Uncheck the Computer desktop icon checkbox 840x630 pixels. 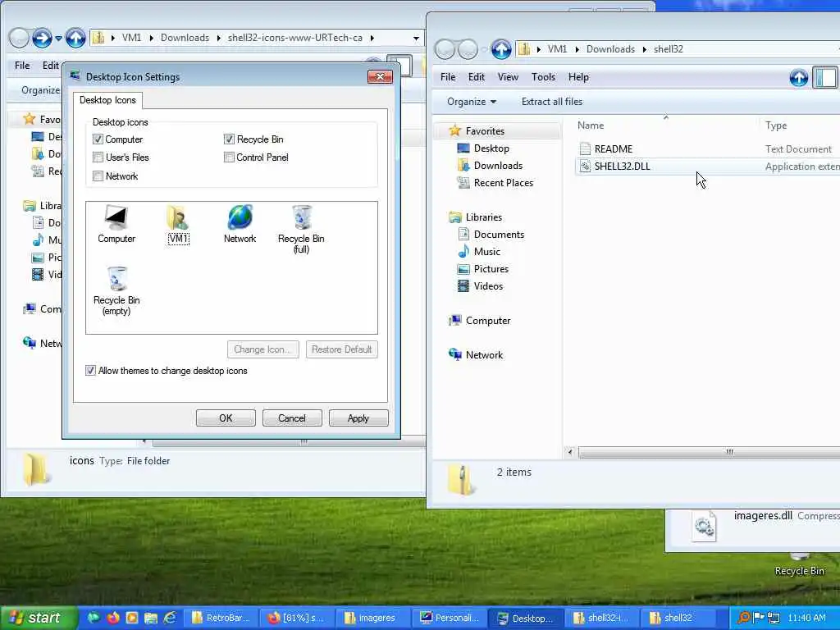pos(98,139)
